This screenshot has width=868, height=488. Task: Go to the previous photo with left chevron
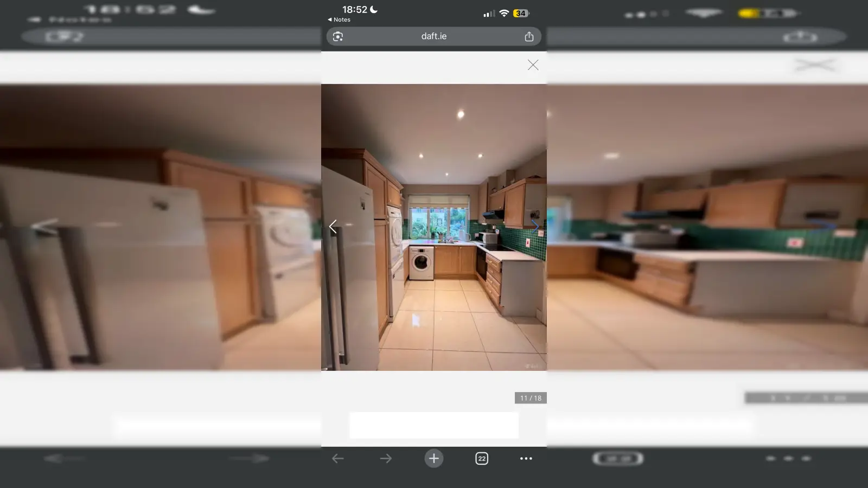click(333, 227)
